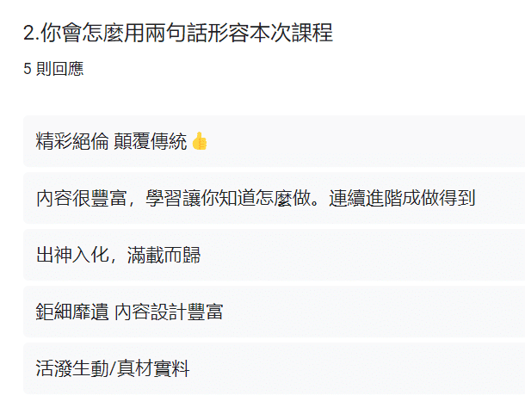Click the 5 則回應 response count
This screenshot has width=525, height=420.
(x=53, y=69)
